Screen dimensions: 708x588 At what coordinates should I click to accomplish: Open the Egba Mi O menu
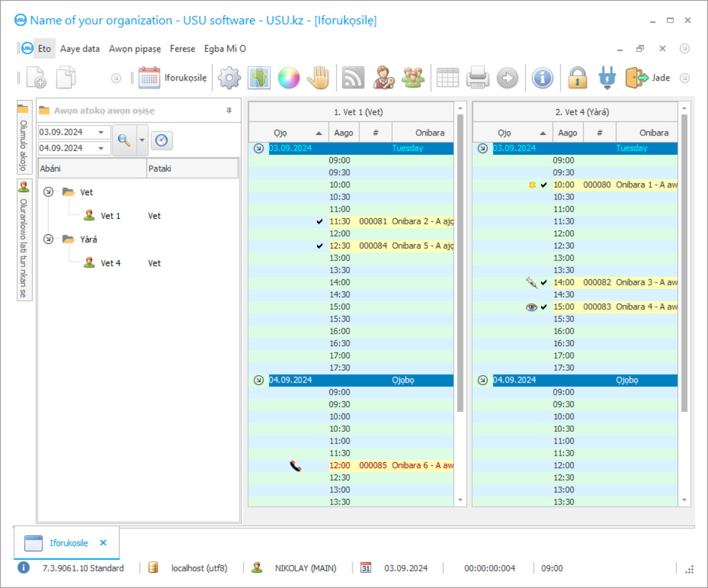pos(225,49)
